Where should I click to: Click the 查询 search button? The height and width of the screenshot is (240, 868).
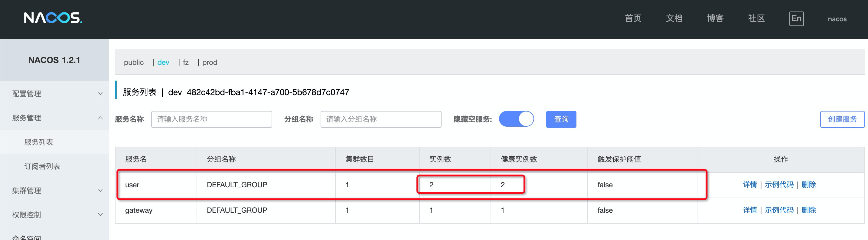click(x=561, y=119)
